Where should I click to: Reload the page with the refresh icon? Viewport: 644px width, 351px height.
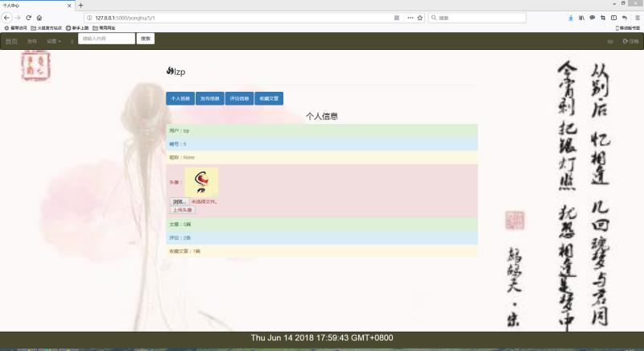click(28, 18)
